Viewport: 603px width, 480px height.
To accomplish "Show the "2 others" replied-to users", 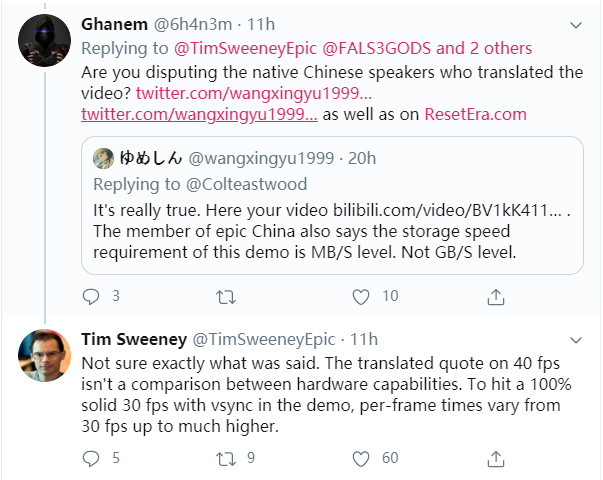I will 486,48.
